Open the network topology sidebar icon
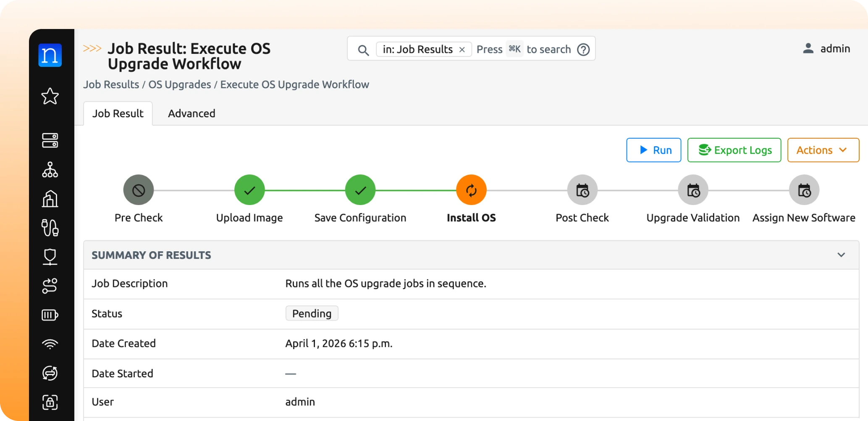Viewport: 868px width, 421px height. pos(50,170)
